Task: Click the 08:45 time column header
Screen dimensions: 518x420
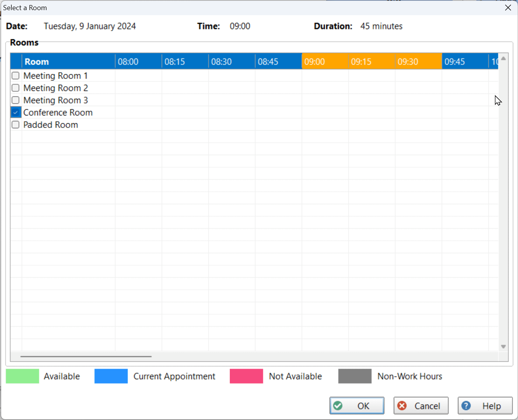Action: pyautogui.click(x=278, y=61)
